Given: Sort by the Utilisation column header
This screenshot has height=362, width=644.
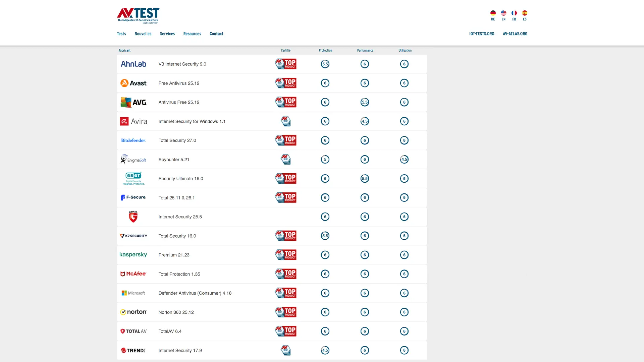Looking at the screenshot, I should 405,51.
